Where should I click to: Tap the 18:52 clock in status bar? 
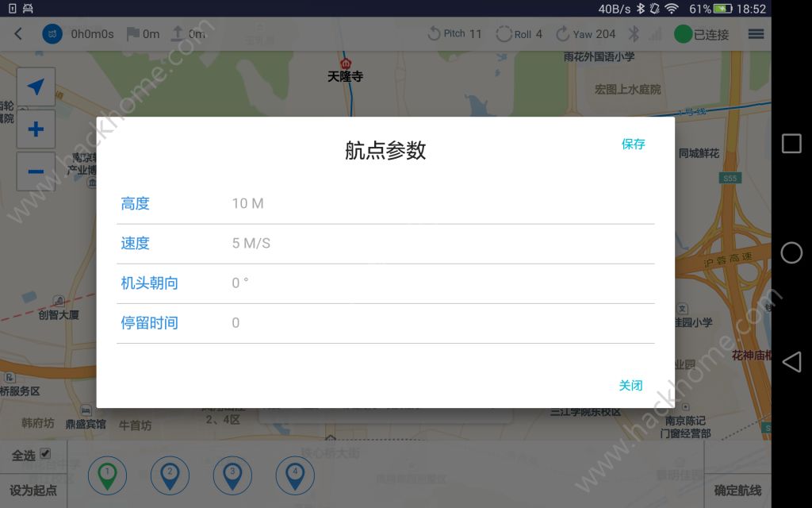(751, 9)
